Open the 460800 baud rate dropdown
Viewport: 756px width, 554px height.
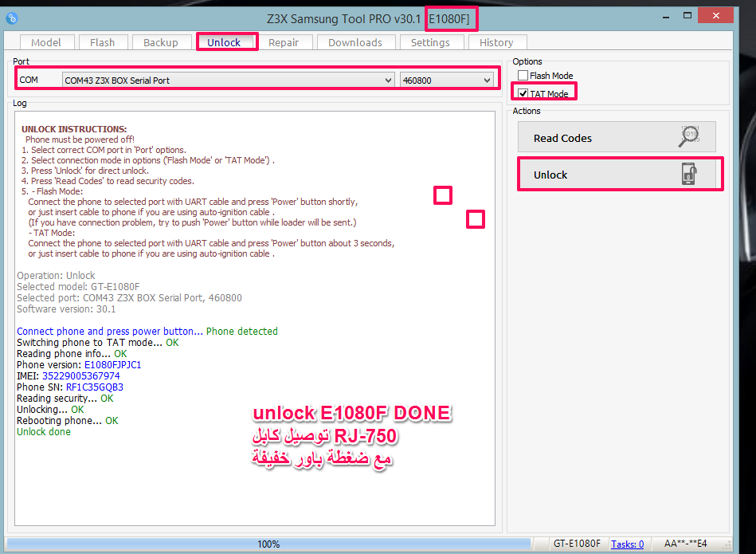487,80
